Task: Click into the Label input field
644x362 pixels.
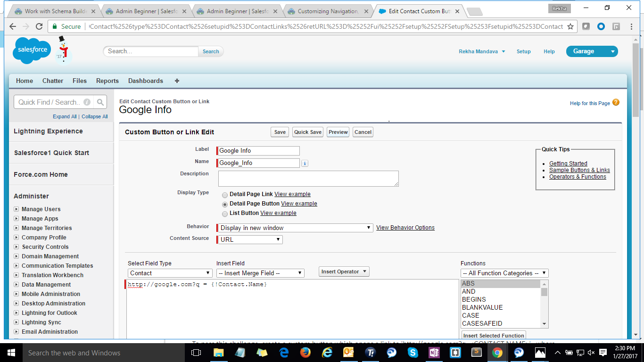Action: pos(259,151)
